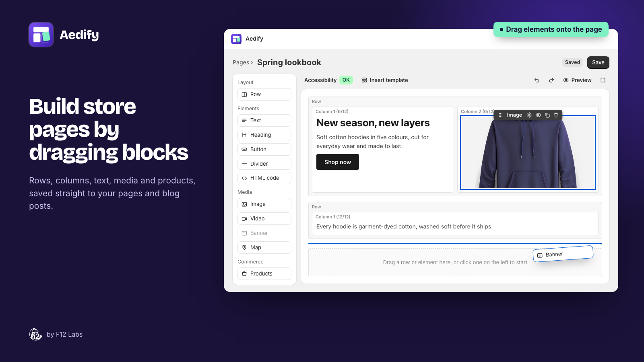644x362 pixels.
Task: Click the Accessibility OK badge
Action: coord(346,80)
